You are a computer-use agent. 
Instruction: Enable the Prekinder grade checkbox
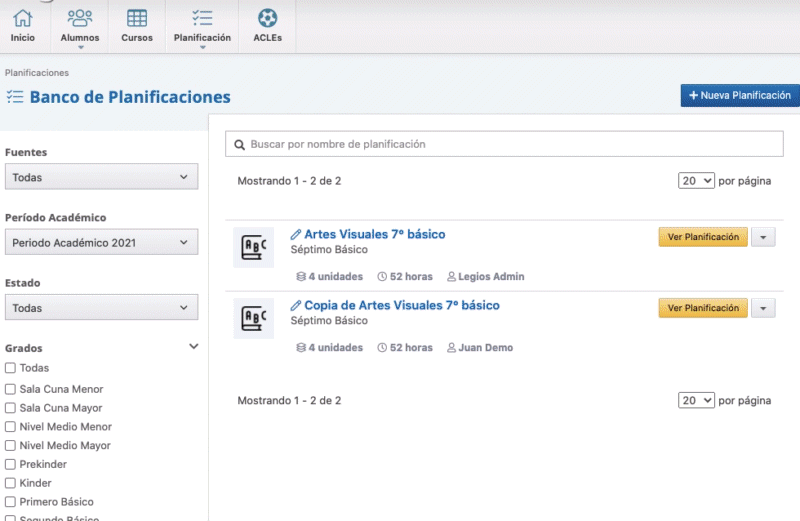click(10, 465)
